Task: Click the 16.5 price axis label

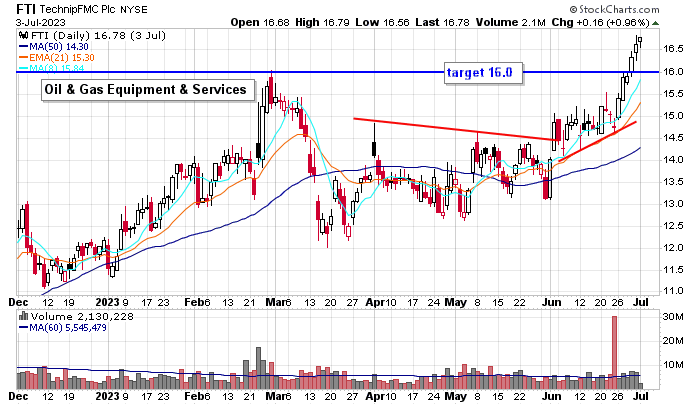Action: pyautogui.click(x=673, y=49)
